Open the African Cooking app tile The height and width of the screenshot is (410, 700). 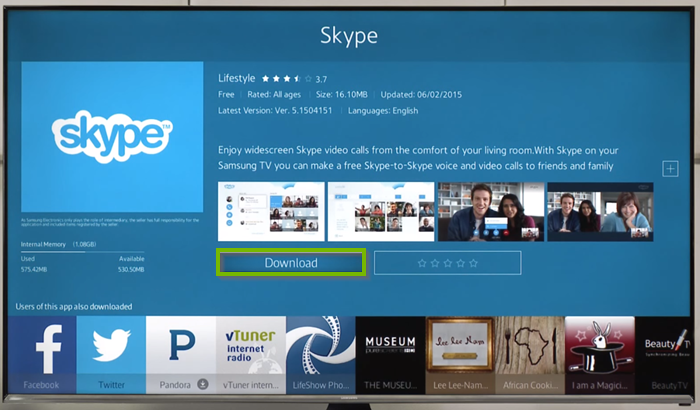coord(529,355)
